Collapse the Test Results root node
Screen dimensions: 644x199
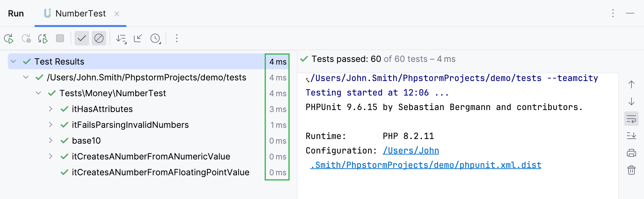14,62
